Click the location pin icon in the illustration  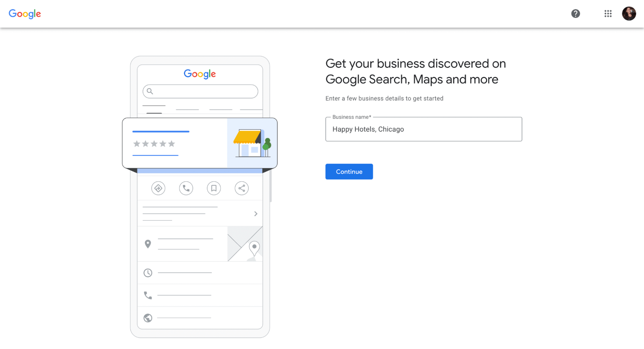(x=148, y=244)
